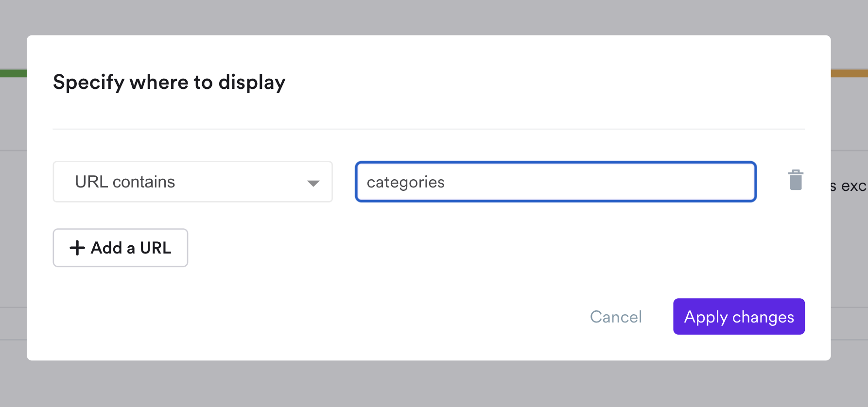The width and height of the screenshot is (868, 407).
Task: Click the orange bar behind the overlay
Action: pyautogui.click(x=849, y=73)
